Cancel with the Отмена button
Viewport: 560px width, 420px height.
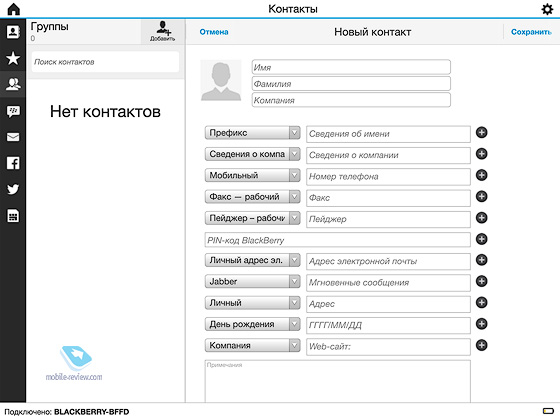(214, 32)
